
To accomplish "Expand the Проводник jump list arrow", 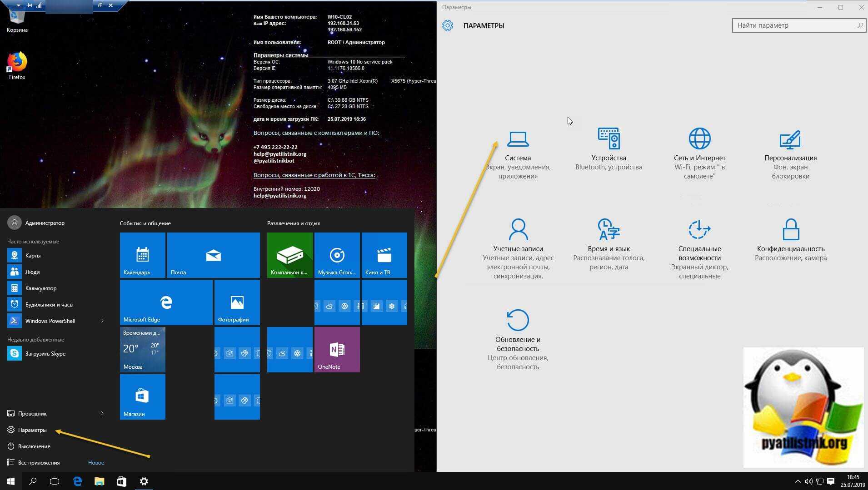I will tap(102, 414).
